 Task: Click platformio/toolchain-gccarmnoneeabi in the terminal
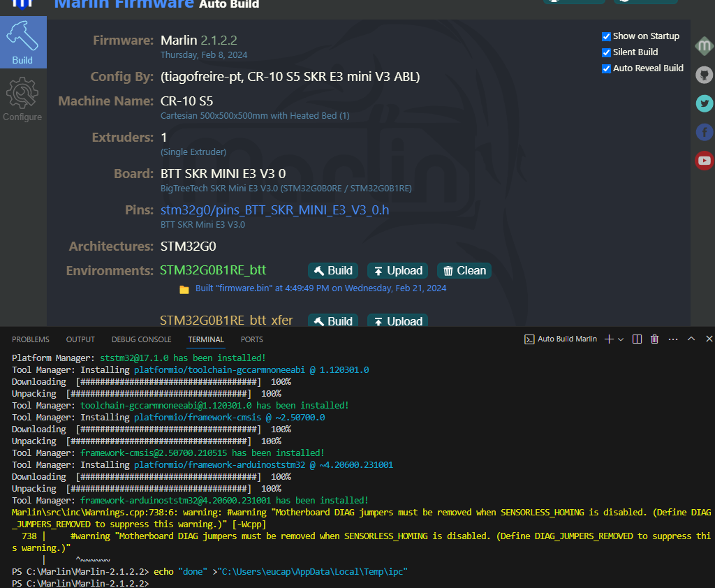point(219,370)
